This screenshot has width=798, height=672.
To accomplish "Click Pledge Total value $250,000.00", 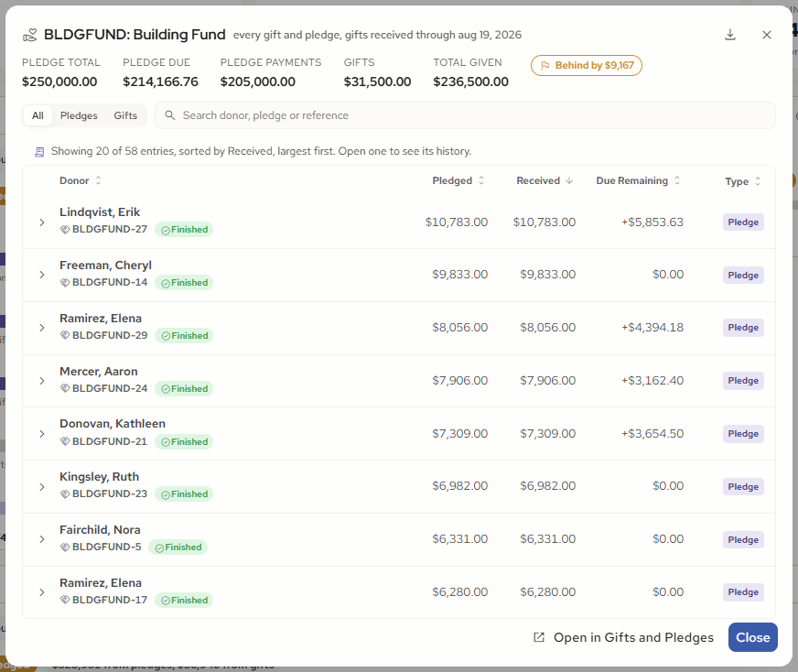I will click(x=59, y=81).
